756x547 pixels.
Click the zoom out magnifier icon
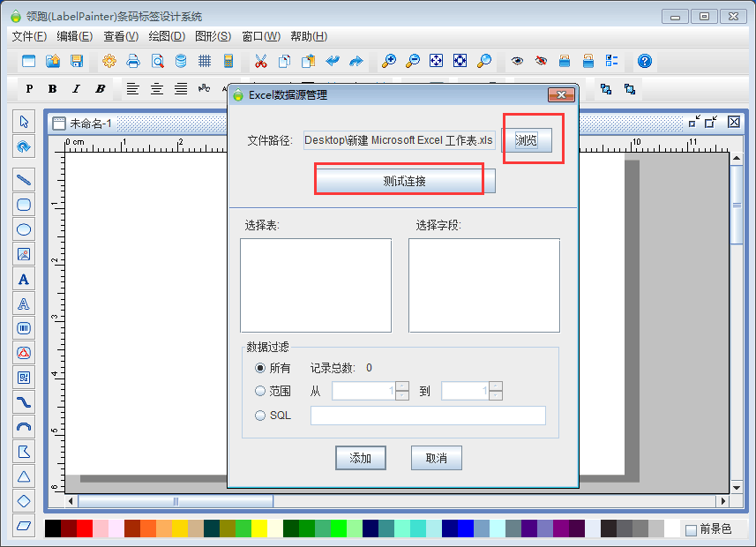tap(413, 61)
